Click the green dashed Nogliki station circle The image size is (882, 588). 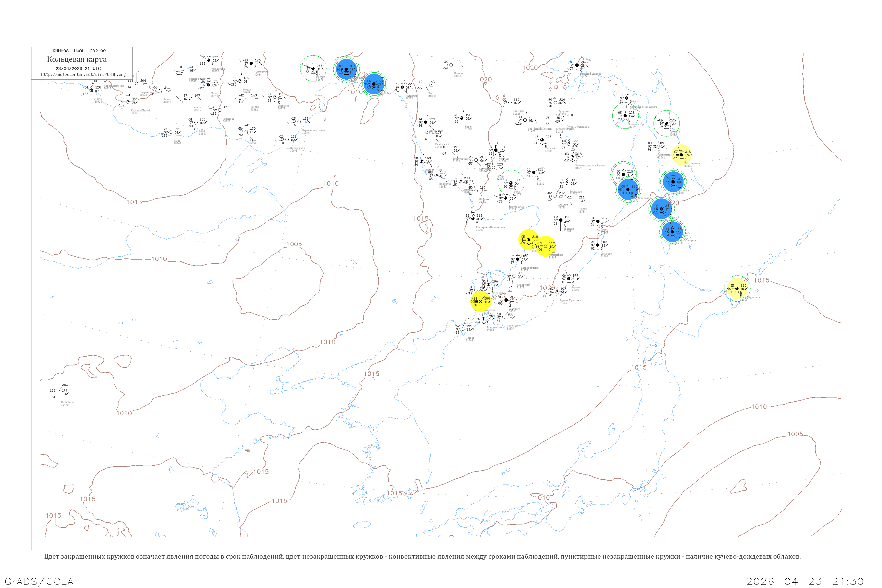[x=666, y=123]
